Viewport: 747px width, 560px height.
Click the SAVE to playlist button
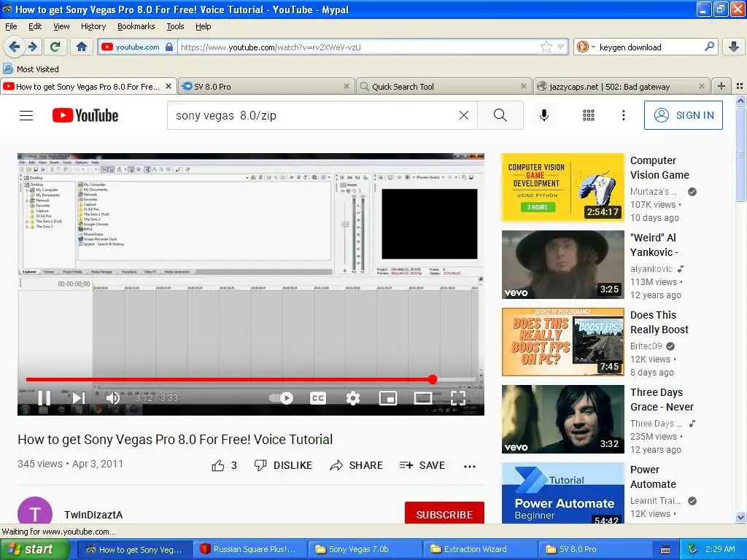coord(422,465)
